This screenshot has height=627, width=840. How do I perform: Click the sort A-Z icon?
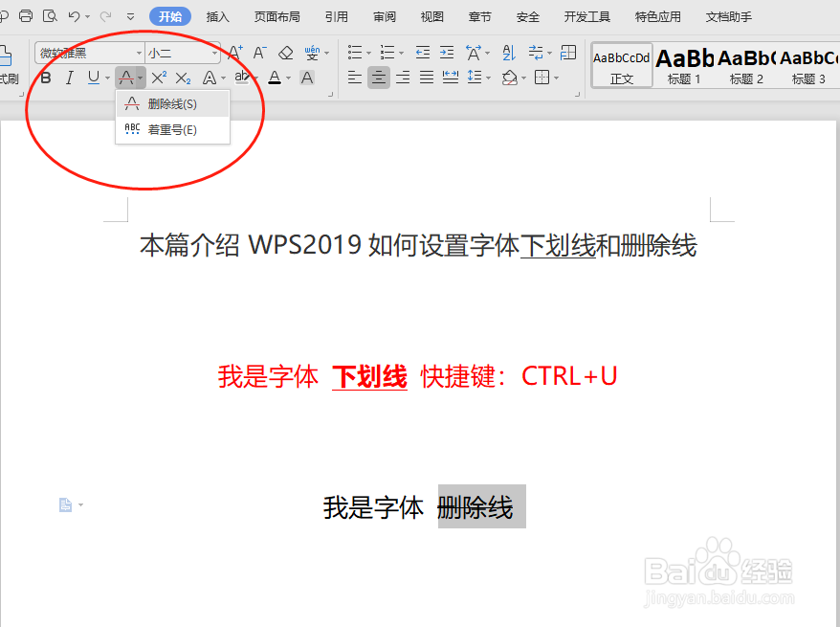tap(508, 53)
